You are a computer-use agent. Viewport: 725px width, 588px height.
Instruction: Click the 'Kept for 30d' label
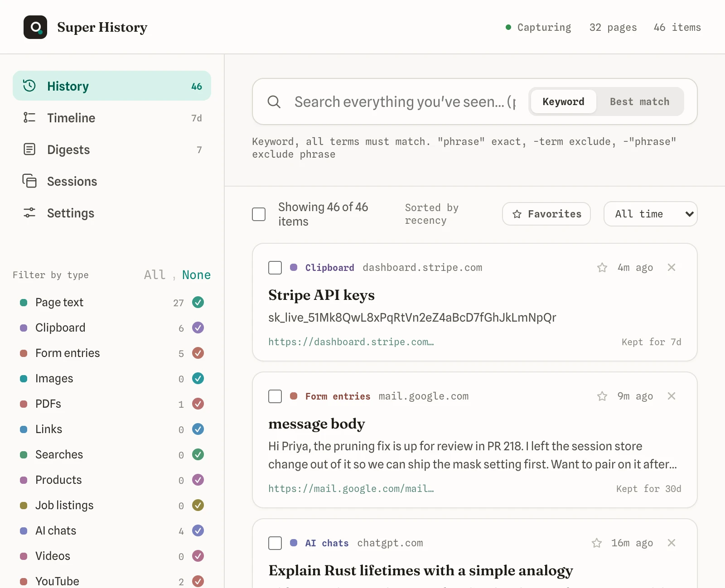tap(648, 488)
